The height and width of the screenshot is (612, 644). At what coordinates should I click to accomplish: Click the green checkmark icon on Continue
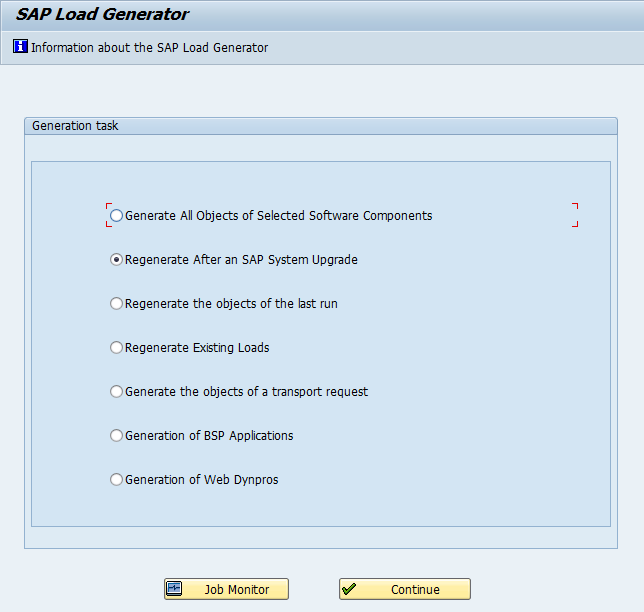pos(349,589)
